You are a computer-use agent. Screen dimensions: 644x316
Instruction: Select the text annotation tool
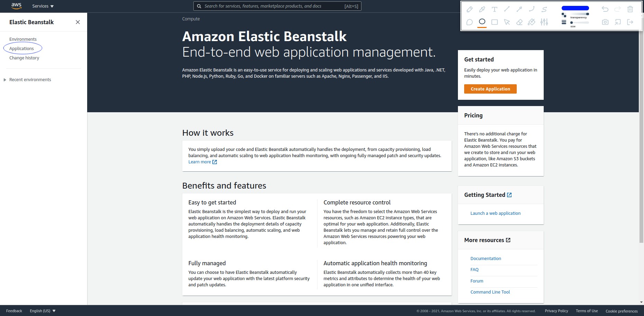coord(495,9)
